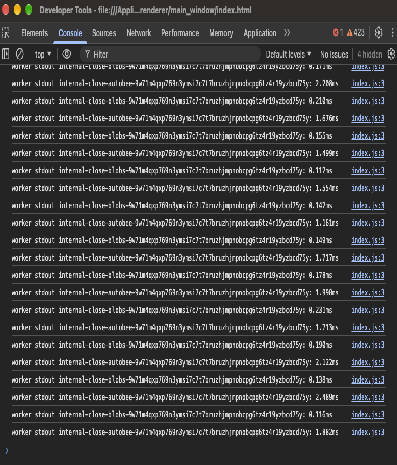Toggle the console sidebar panel icon

[x=6, y=54]
